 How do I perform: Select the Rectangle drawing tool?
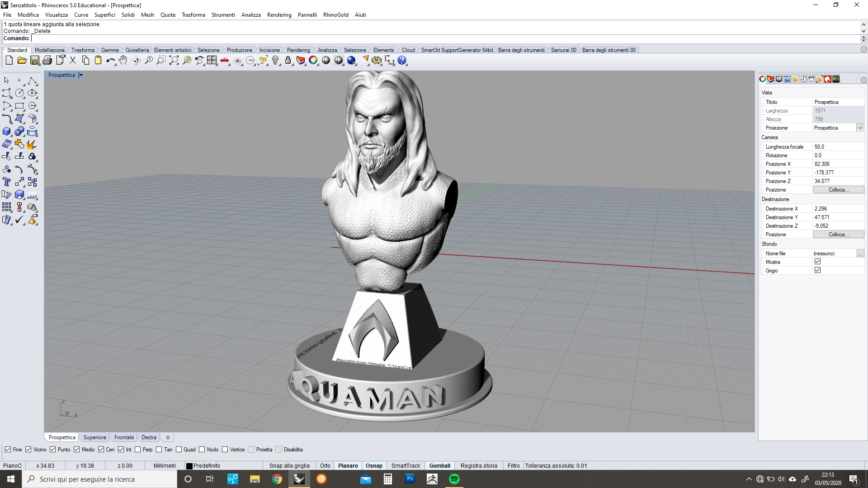point(19,106)
